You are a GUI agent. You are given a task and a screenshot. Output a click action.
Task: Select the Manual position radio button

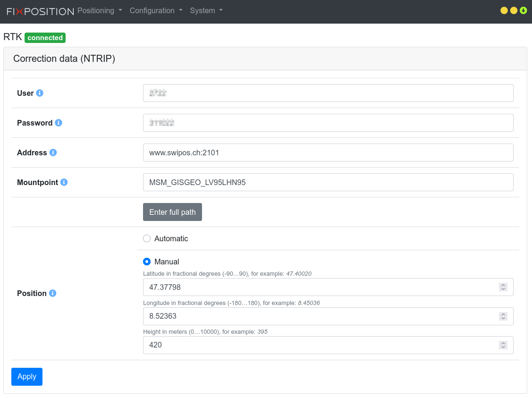pyautogui.click(x=147, y=262)
